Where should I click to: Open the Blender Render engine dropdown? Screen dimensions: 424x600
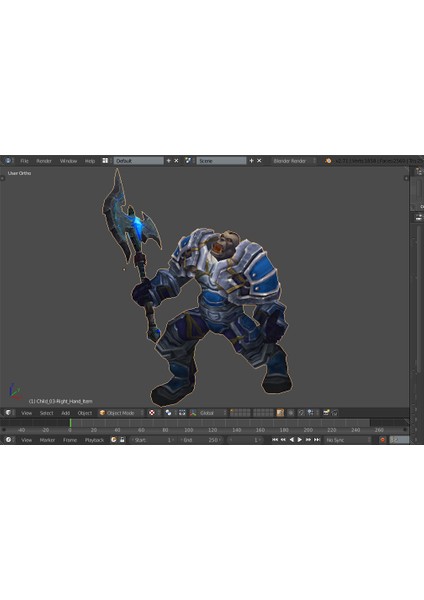click(294, 161)
